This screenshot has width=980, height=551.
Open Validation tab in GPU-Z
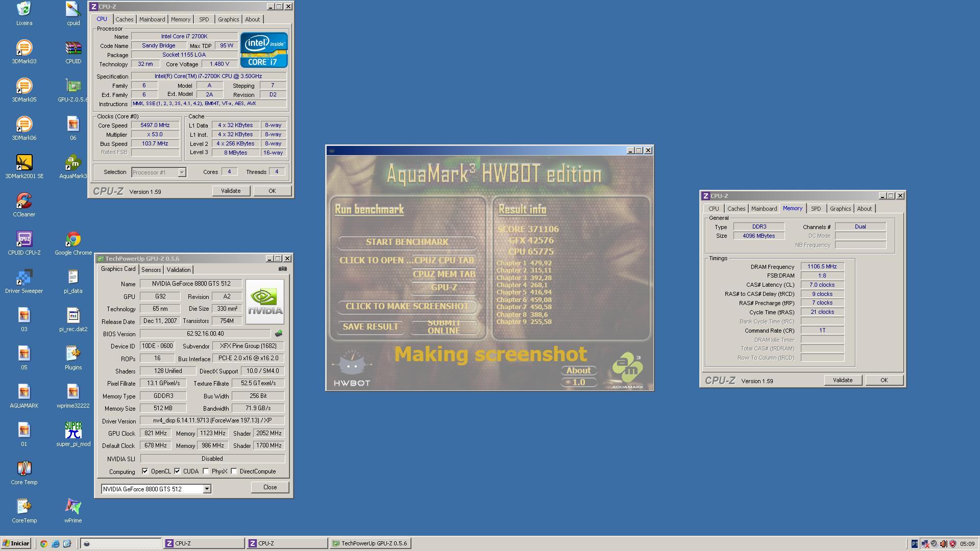[x=179, y=270]
